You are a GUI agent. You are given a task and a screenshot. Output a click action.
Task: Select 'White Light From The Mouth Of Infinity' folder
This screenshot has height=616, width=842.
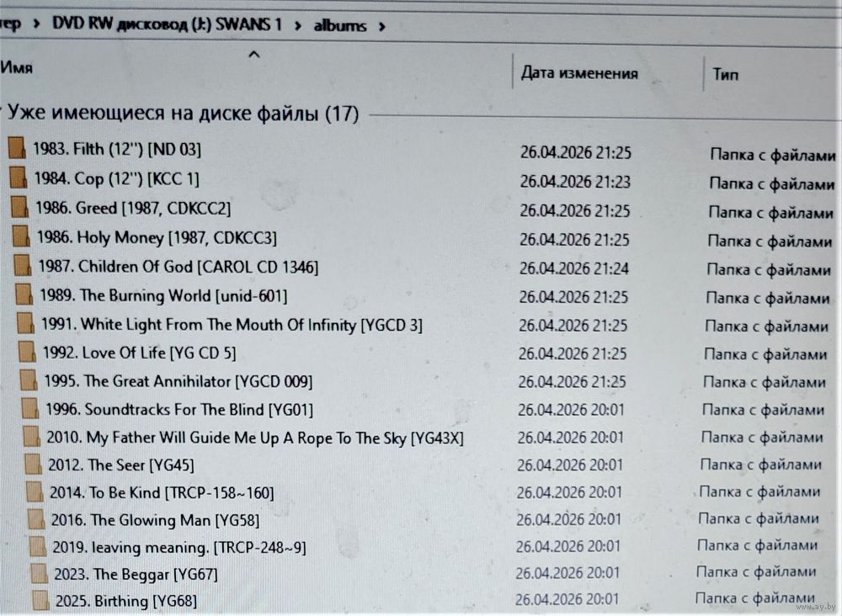point(251,325)
